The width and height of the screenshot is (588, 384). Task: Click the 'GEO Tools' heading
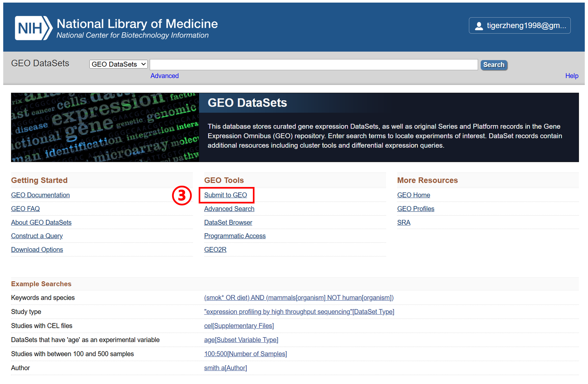(224, 180)
